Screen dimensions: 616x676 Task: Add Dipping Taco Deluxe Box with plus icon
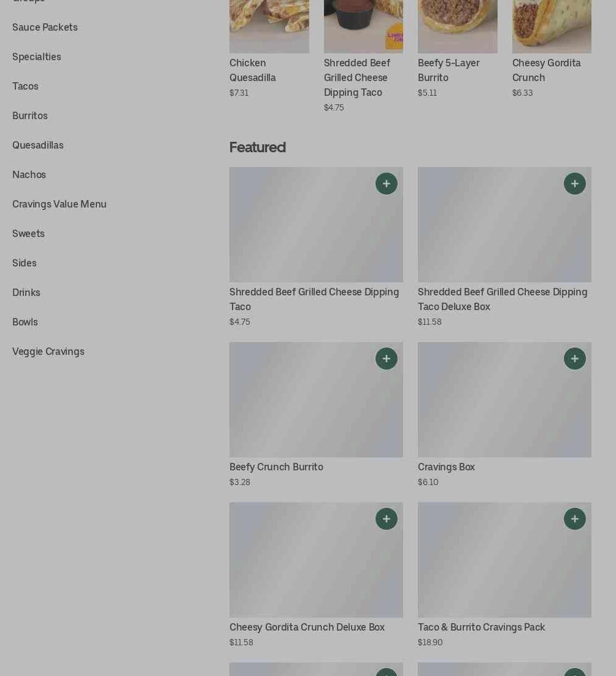click(574, 184)
